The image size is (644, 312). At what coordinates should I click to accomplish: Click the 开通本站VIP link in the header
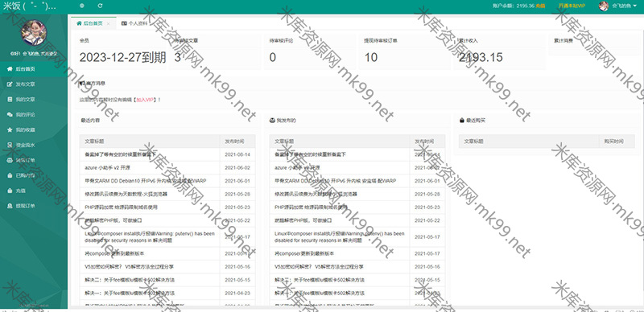click(572, 6)
